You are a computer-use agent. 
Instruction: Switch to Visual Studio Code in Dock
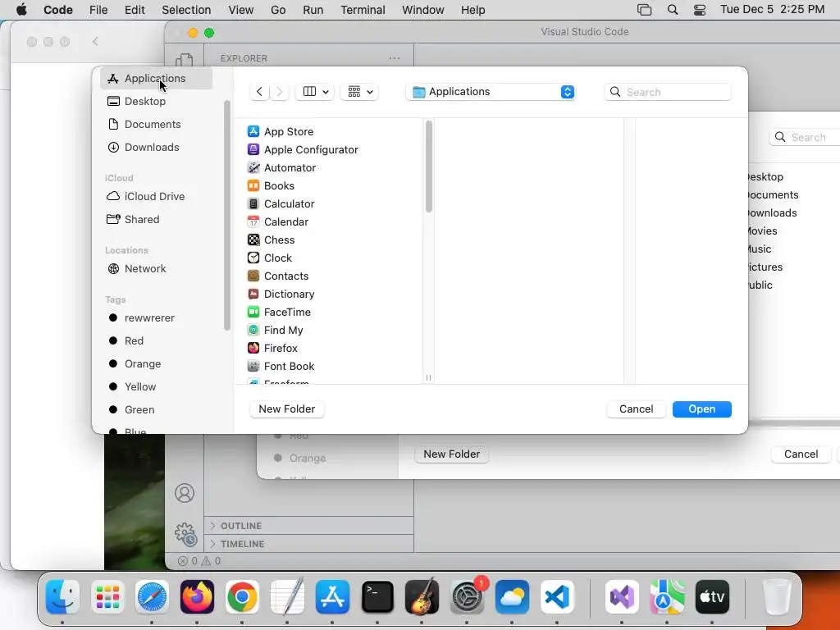557,597
